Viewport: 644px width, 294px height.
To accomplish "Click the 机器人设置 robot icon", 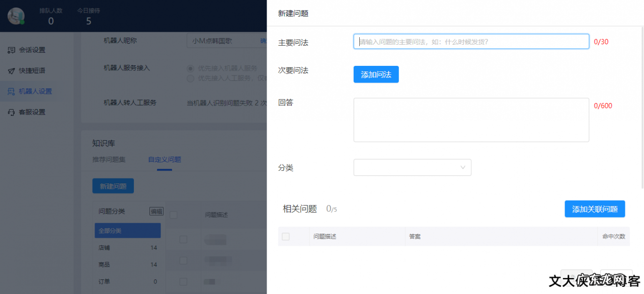I will [x=11, y=91].
